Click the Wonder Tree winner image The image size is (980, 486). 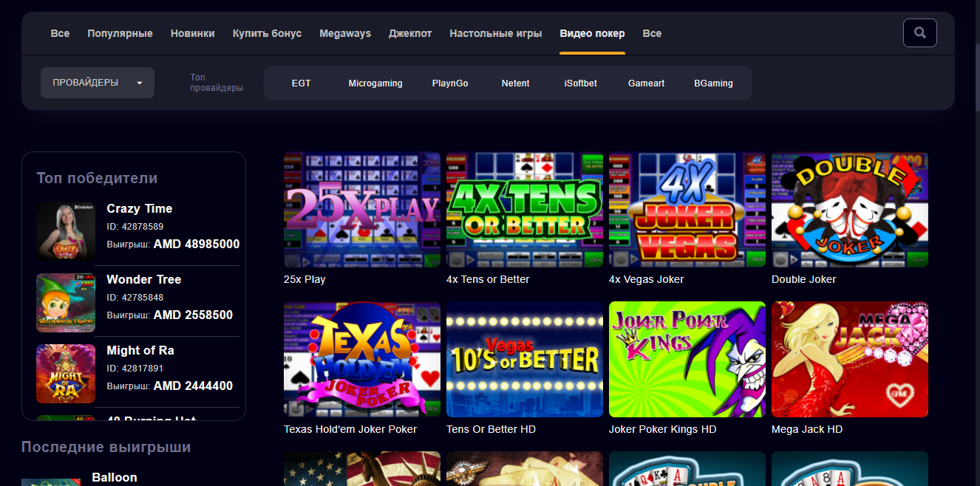click(x=66, y=302)
